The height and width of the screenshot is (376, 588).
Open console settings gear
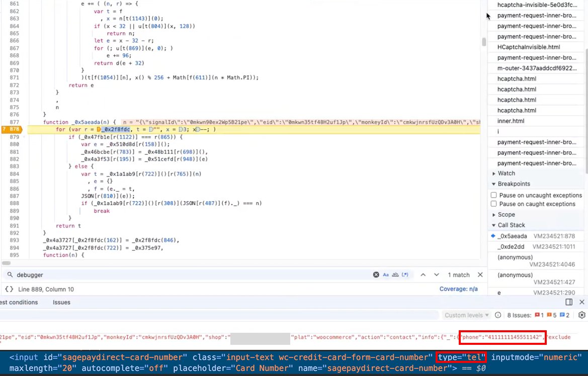click(x=581, y=315)
